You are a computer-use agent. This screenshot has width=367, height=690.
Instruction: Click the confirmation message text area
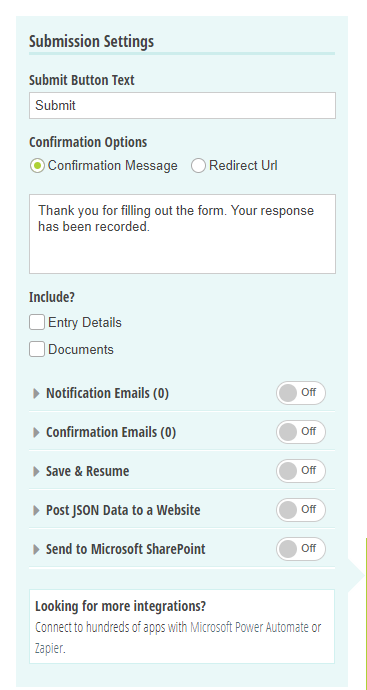(x=182, y=234)
